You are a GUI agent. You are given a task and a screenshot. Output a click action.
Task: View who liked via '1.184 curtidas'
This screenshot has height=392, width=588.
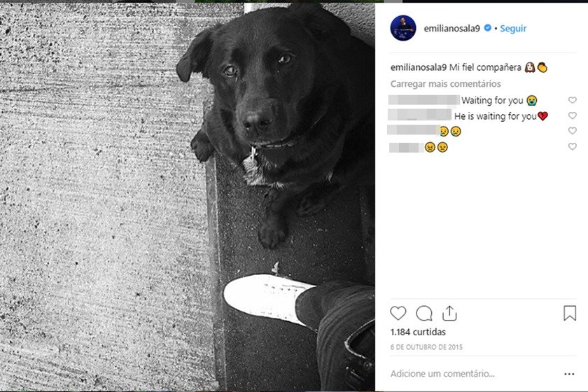click(418, 332)
